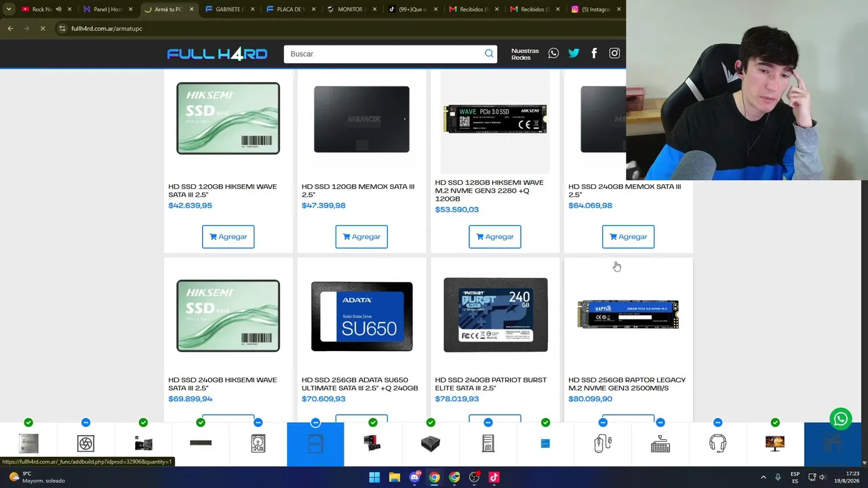Click the price $53.590,03
This screenshot has height=488, width=868.
click(457, 209)
